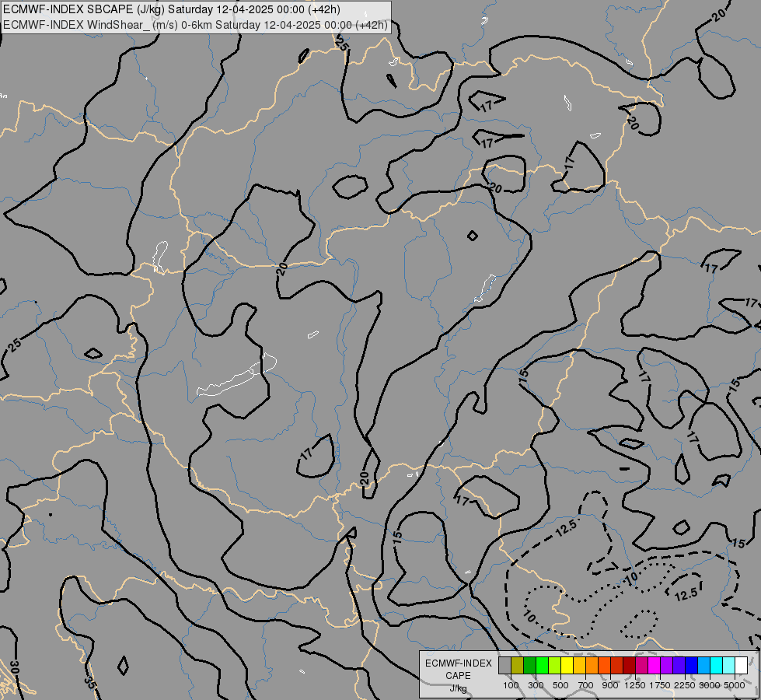Click 'ECMWF-INDEX' text inside the legend box
This screenshot has width=761, height=700.
coord(459,663)
